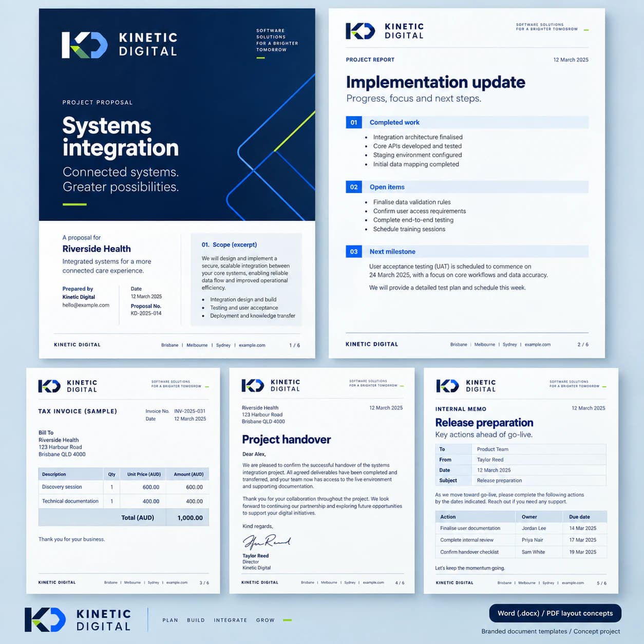Select the 01 badge beside Completed work

pyautogui.click(x=354, y=122)
